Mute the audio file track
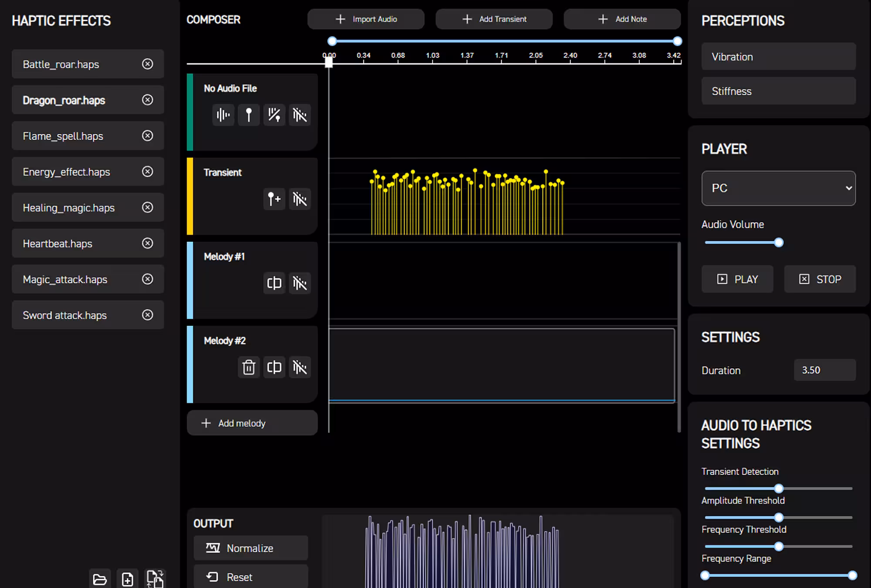Viewport: 871px width, 588px height. (x=300, y=115)
